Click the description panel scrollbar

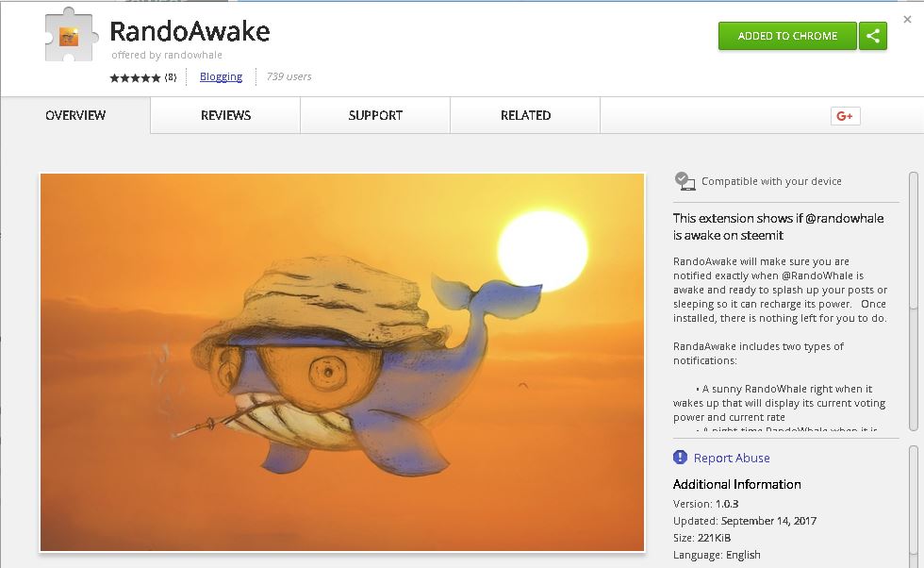pos(914,301)
